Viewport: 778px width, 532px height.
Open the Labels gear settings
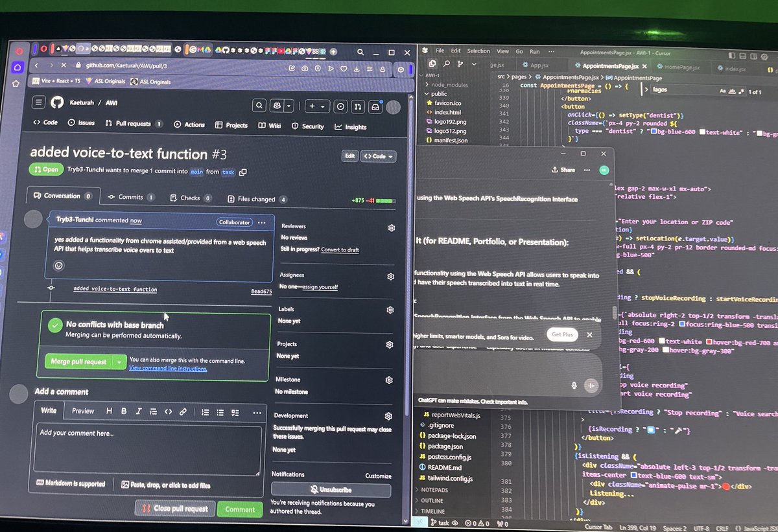coord(390,310)
